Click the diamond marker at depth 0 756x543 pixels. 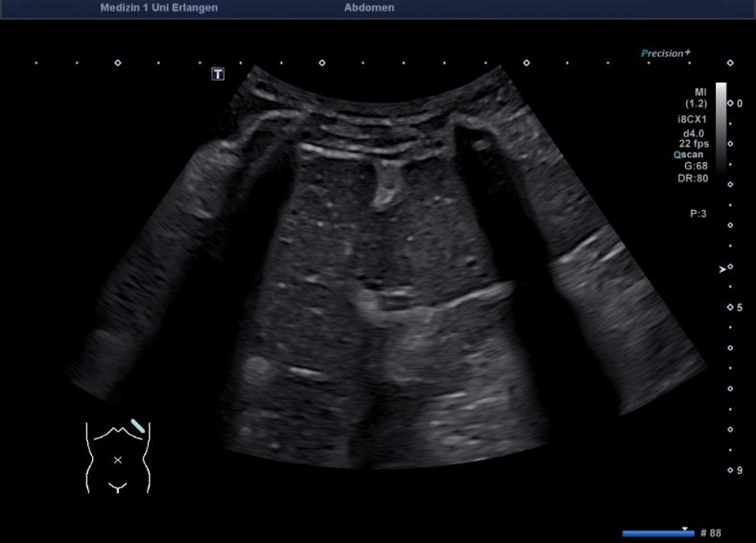(x=729, y=103)
